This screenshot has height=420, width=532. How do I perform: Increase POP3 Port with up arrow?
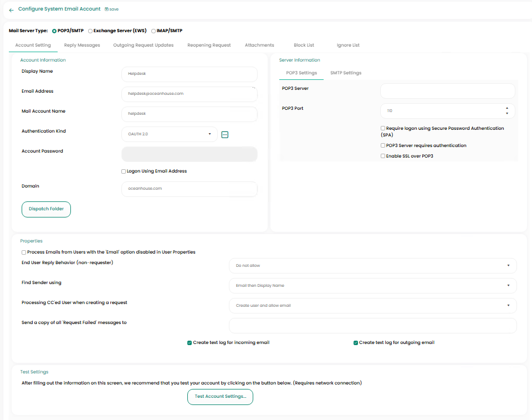(x=507, y=108)
